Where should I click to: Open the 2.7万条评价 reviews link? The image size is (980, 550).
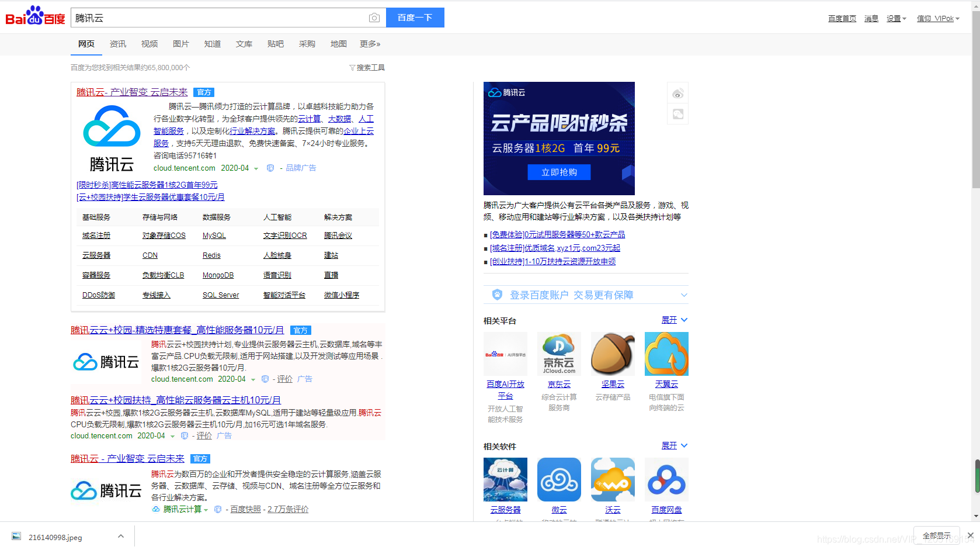(x=288, y=510)
